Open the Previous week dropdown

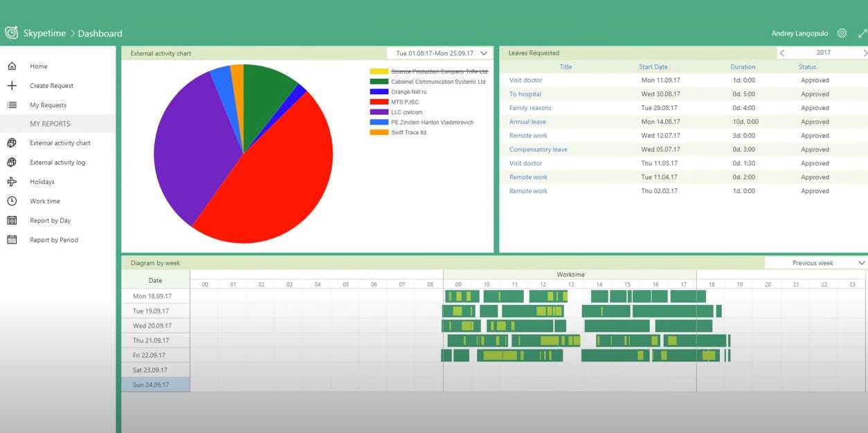click(816, 263)
